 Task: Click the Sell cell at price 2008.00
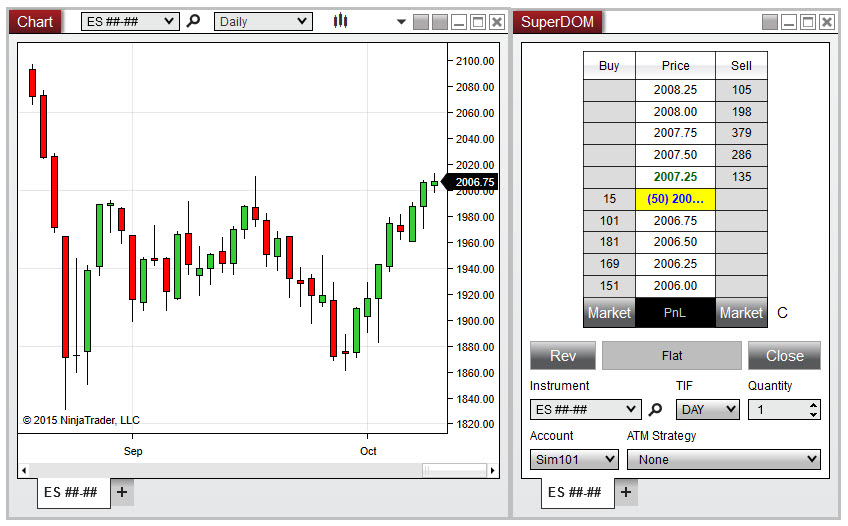tap(741, 112)
